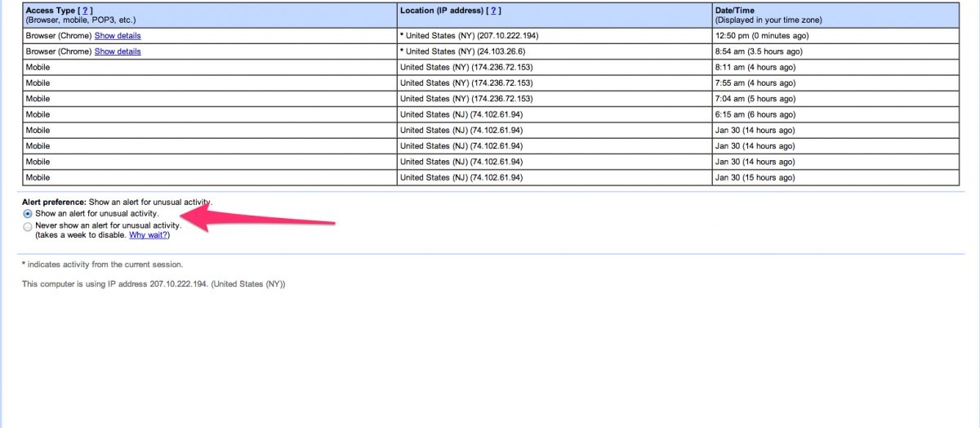Select the 7:55 am timestamp cell
The height and width of the screenshot is (428, 980).
click(x=755, y=82)
